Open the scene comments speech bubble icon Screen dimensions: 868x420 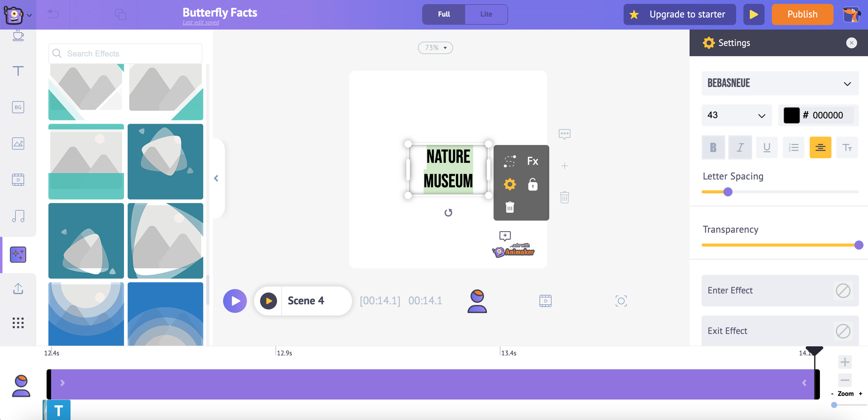tap(564, 134)
